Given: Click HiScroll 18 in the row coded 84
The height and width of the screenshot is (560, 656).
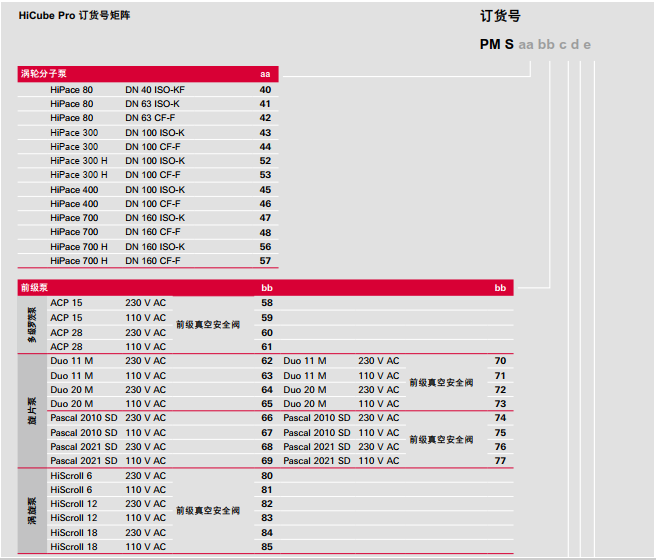Looking at the screenshot, I should pos(74,533).
